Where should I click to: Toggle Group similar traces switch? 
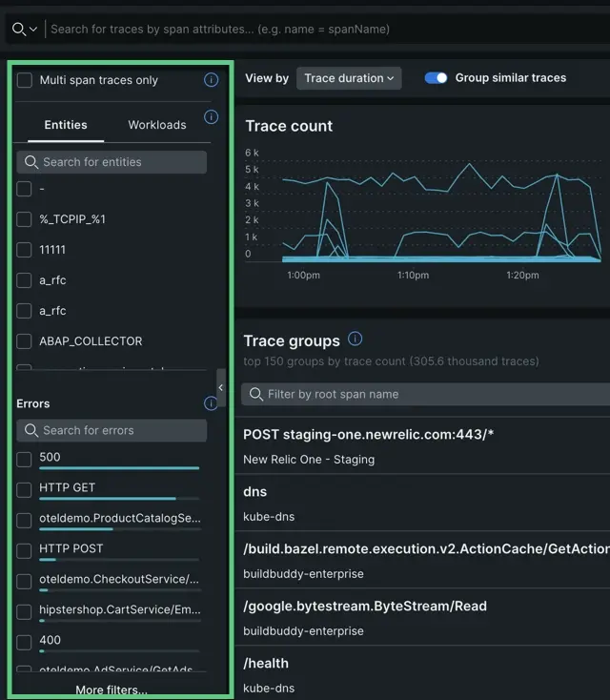(x=437, y=78)
